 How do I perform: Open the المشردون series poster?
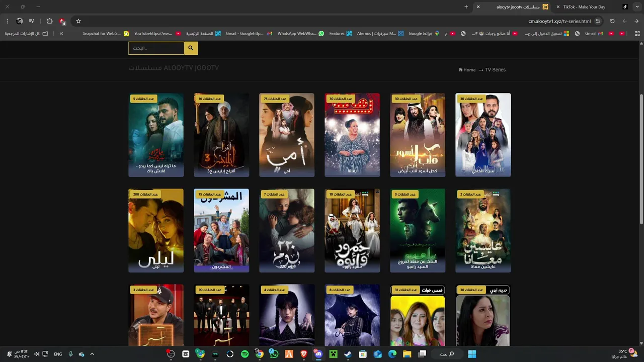click(x=221, y=230)
